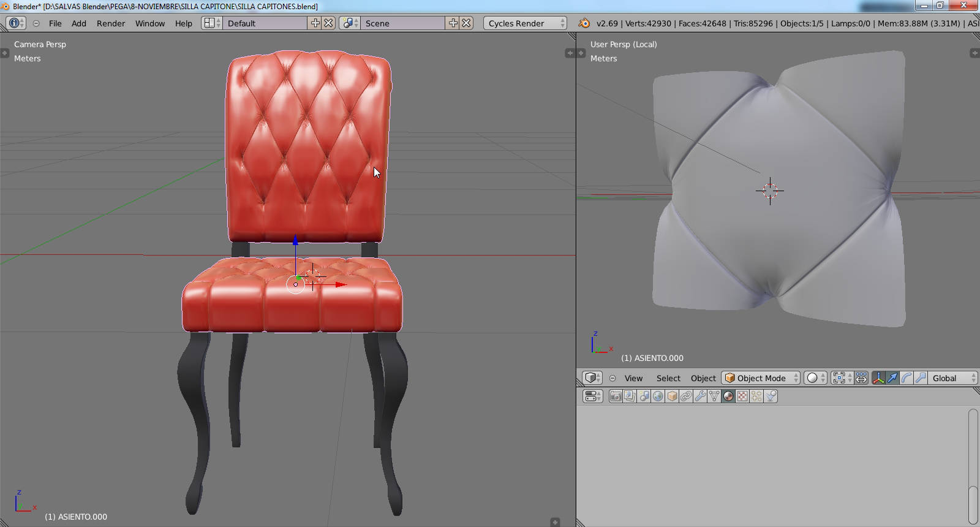Open the View menu in 3D viewport

tap(633, 378)
